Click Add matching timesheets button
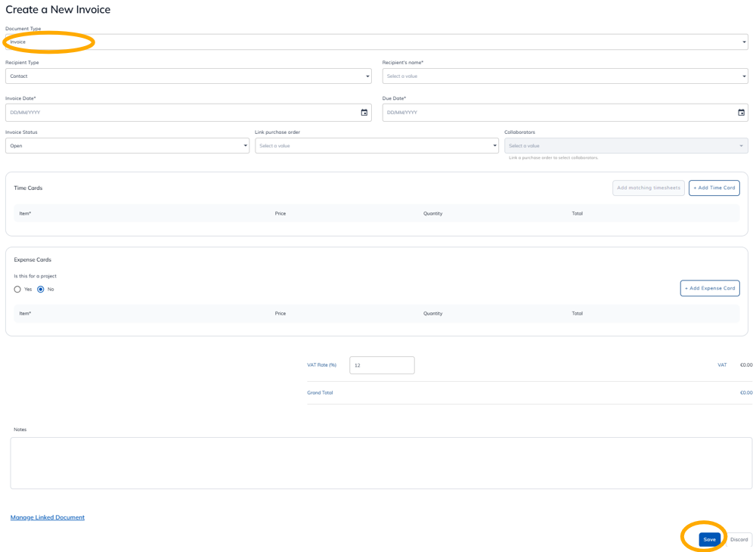 649,188
